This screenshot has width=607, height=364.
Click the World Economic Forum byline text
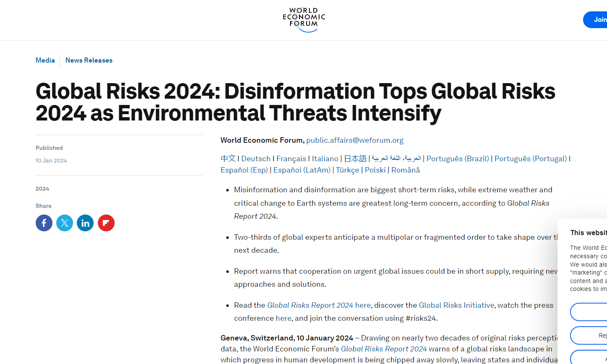[x=262, y=140]
